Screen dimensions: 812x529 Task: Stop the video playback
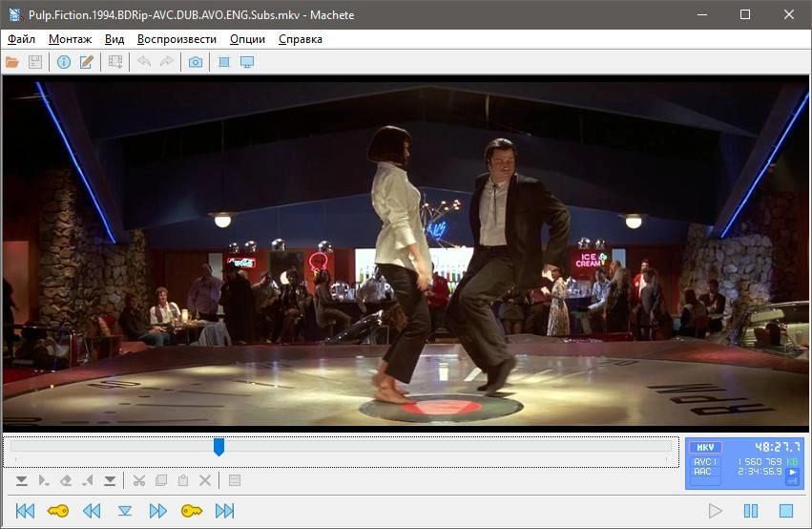[x=786, y=511]
